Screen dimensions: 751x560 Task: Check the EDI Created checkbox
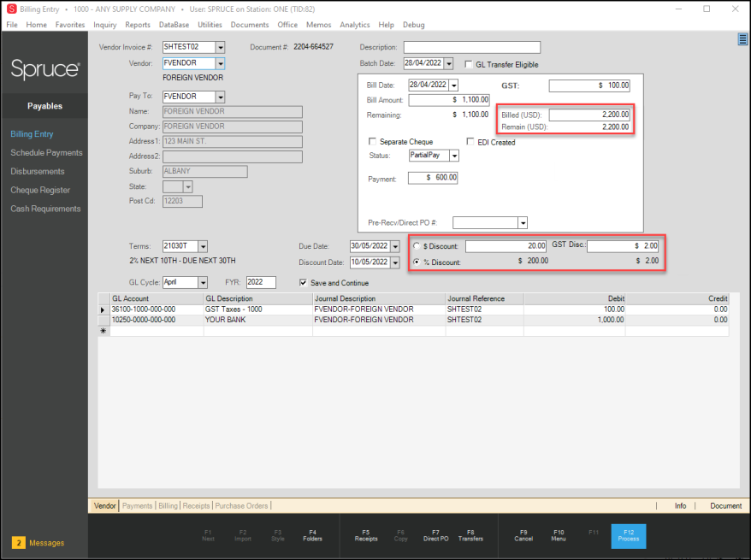click(x=470, y=142)
